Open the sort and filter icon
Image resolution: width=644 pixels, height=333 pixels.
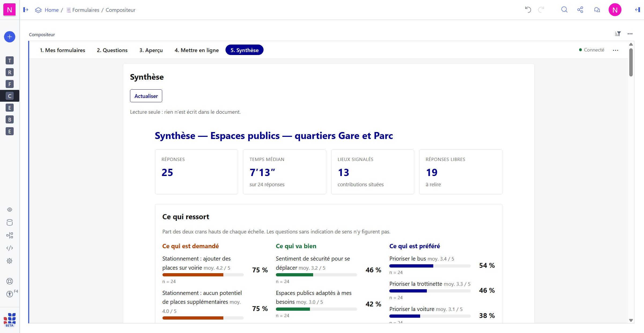click(618, 34)
